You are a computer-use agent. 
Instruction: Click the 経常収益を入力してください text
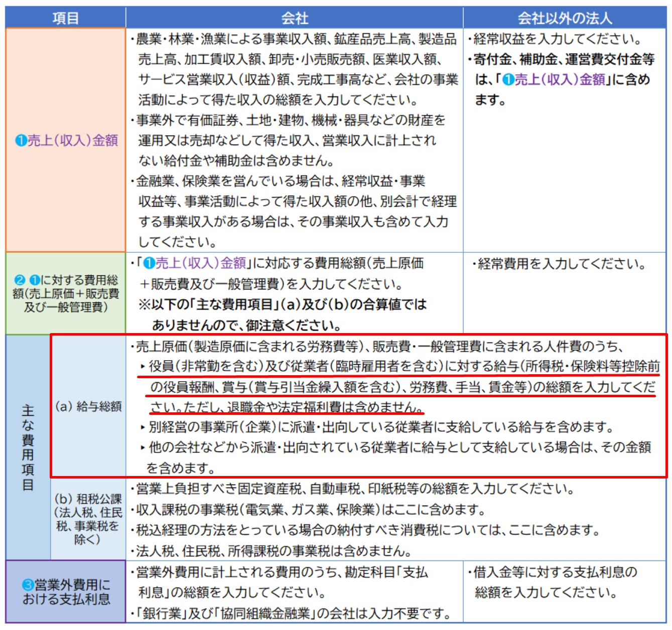click(x=557, y=39)
